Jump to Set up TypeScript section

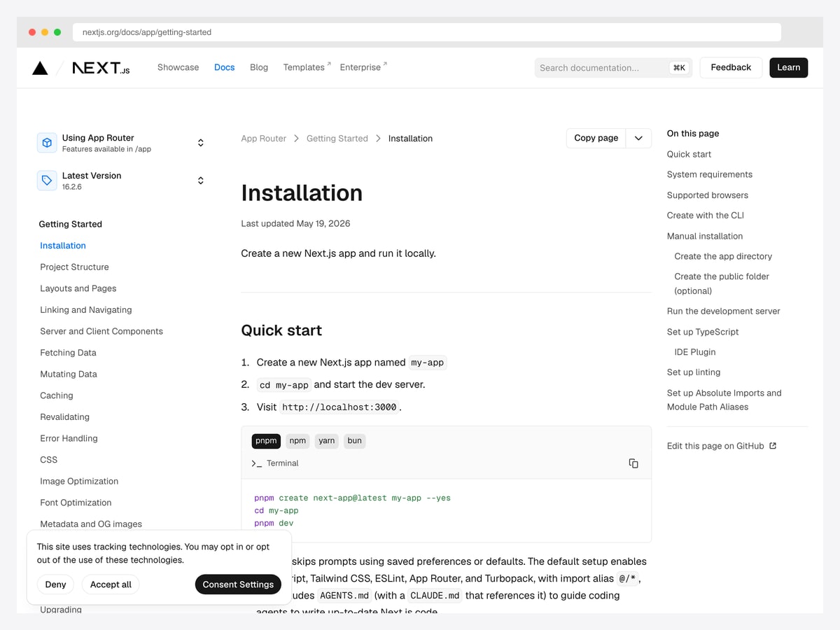pyautogui.click(x=703, y=332)
